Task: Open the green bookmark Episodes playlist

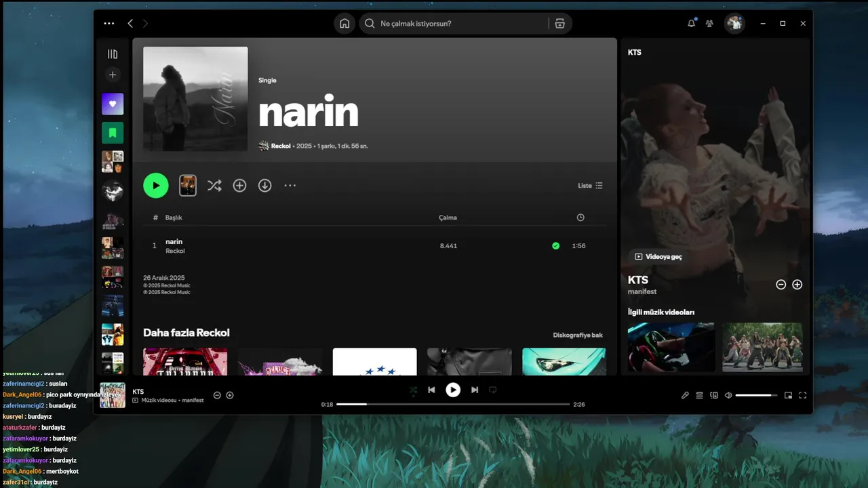Action: [x=113, y=133]
